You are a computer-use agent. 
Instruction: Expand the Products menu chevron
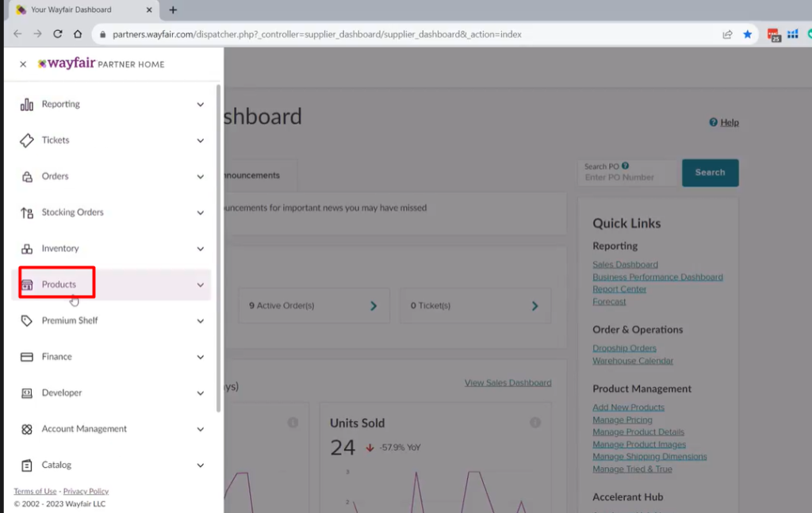tap(201, 285)
